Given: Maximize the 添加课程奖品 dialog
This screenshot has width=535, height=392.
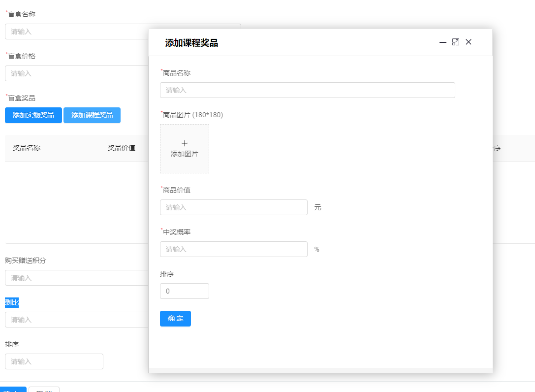Looking at the screenshot, I should [455, 42].
